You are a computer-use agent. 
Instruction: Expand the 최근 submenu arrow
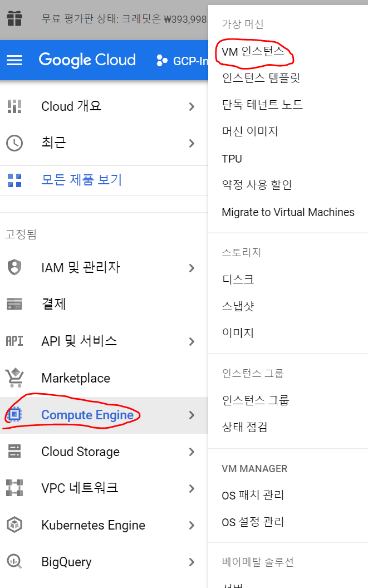192,143
